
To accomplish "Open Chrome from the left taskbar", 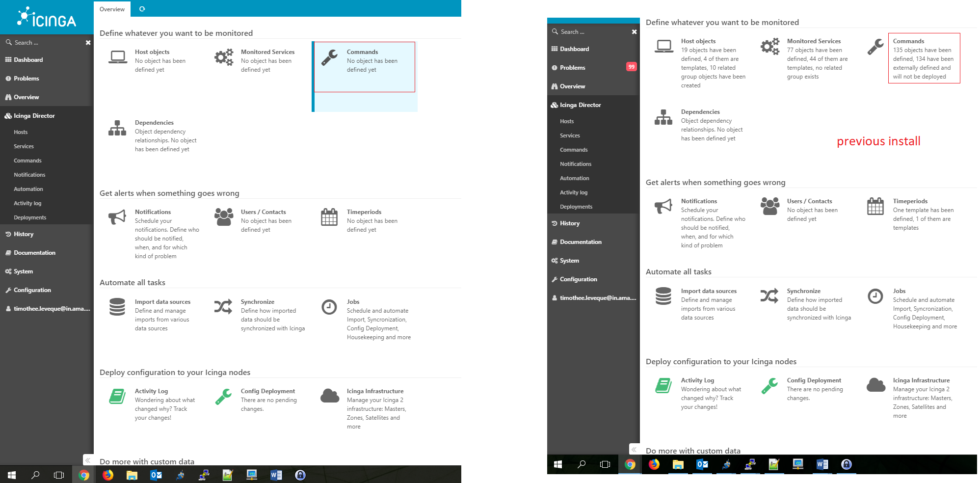I will (x=84, y=475).
